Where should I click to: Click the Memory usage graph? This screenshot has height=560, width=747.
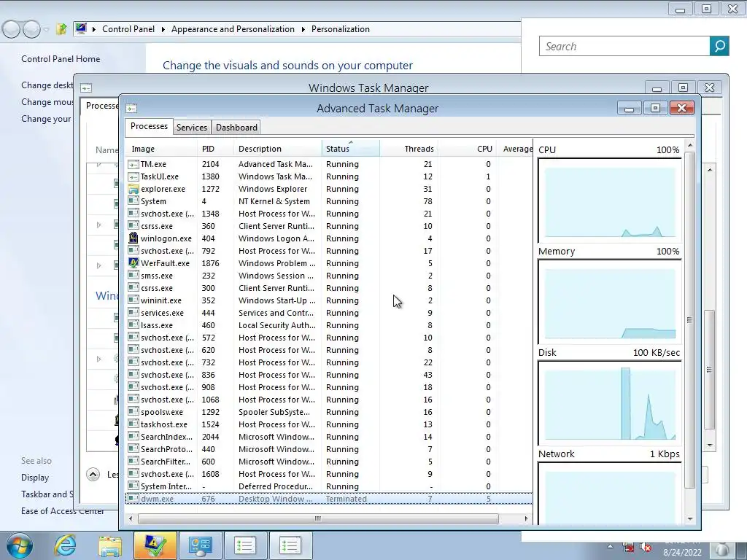[610, 302]
